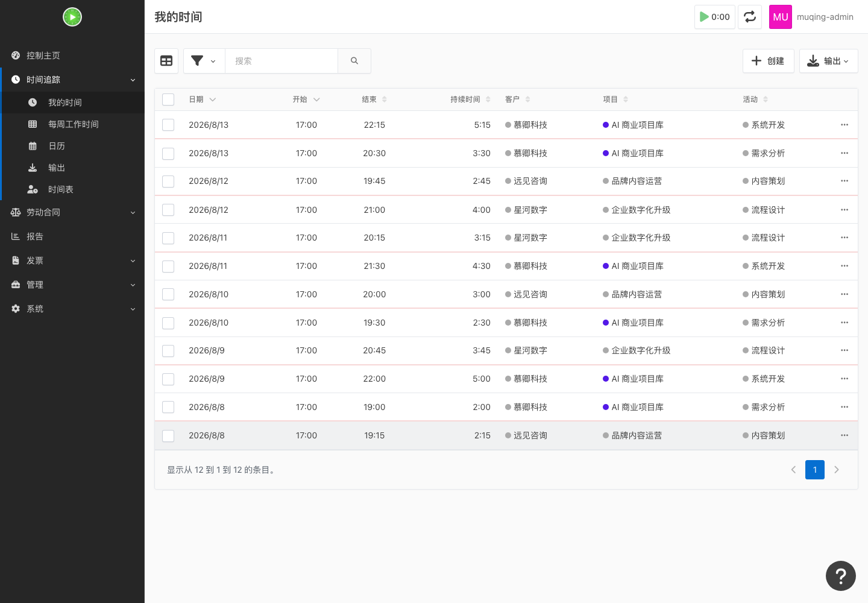Check the 2026/8/11 20:15 row checkbox
The width and height of the screenshot is (868, 603).
point(168,238)
